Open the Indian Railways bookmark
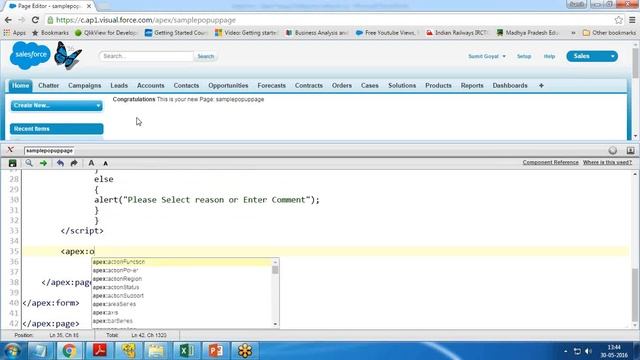640x360 pixels. point(457,33)
